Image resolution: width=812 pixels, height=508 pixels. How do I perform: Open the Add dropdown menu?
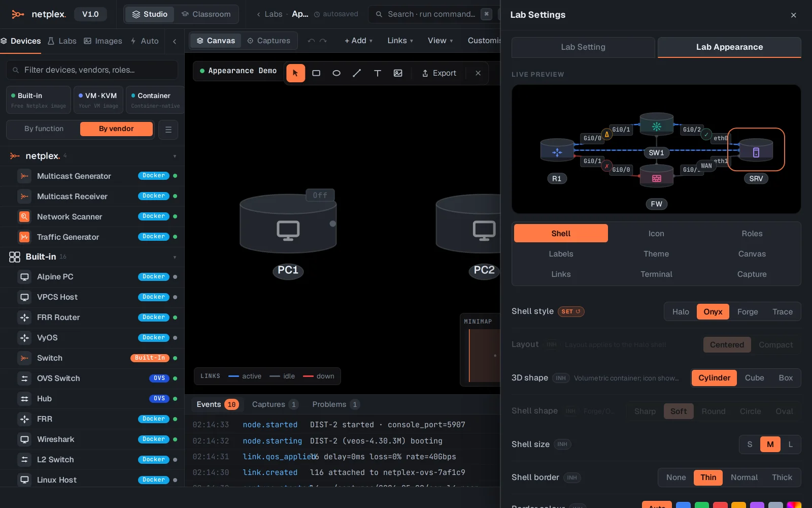pyautogui.click(x=358, y=41)
